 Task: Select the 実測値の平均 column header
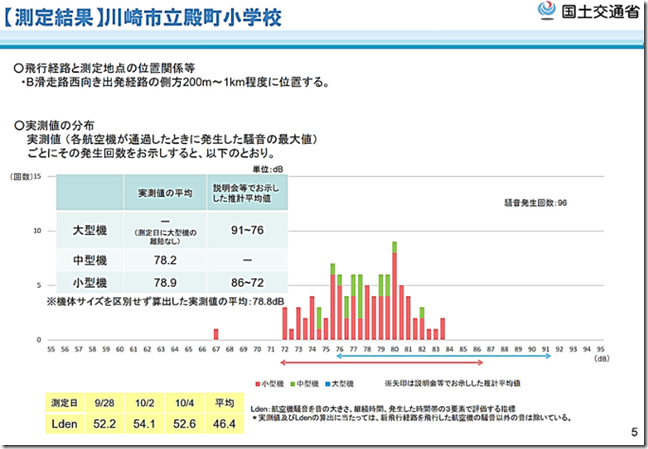coord(165,193)
